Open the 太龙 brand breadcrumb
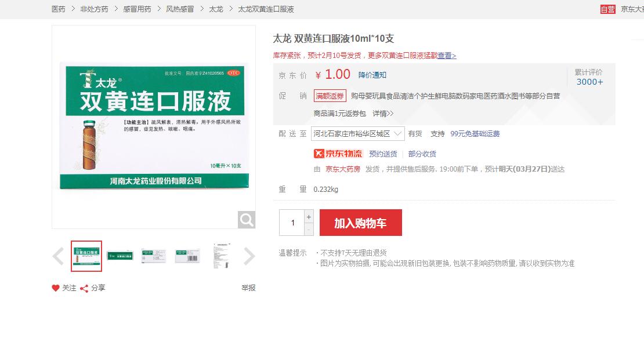 tap(216, 9)
